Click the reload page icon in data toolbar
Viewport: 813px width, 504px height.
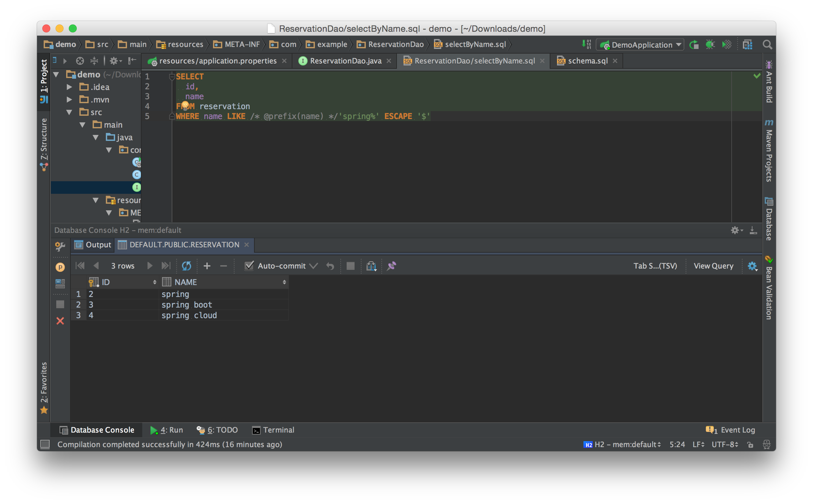click(x=186, y=266)
